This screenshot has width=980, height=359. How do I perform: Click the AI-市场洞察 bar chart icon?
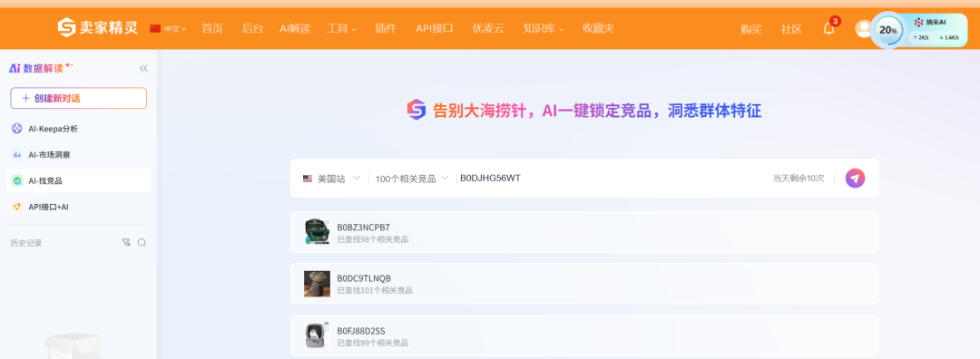click(x=17, y=154)
